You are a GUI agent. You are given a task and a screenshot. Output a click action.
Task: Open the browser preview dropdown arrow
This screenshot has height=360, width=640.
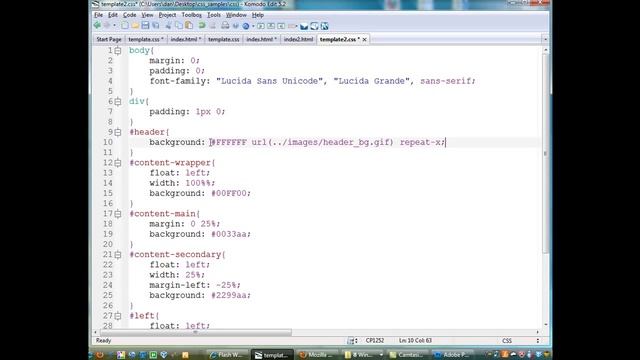pyautogui.click(x=253, y=27)
